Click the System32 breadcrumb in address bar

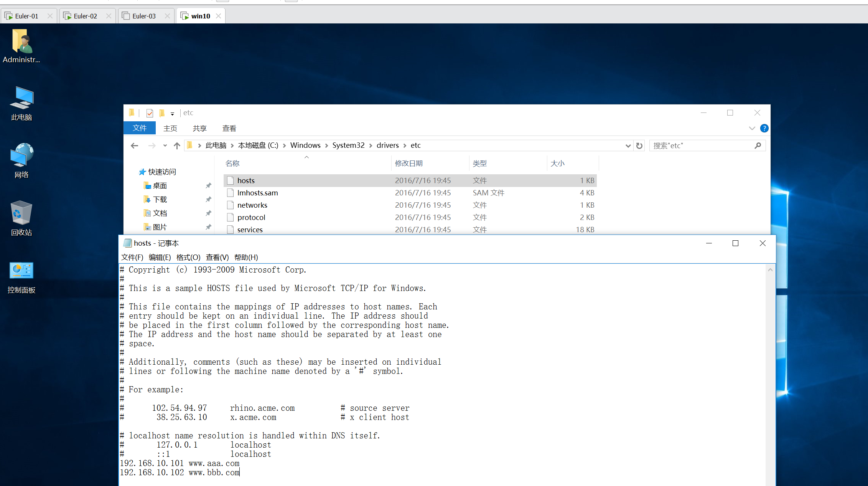coord(348,145)
